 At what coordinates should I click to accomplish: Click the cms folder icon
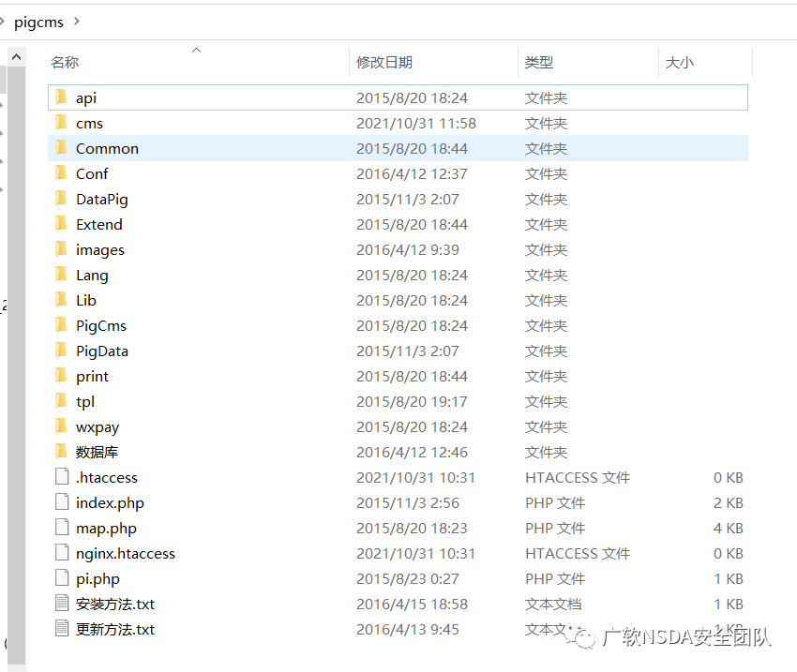[61, 122]
